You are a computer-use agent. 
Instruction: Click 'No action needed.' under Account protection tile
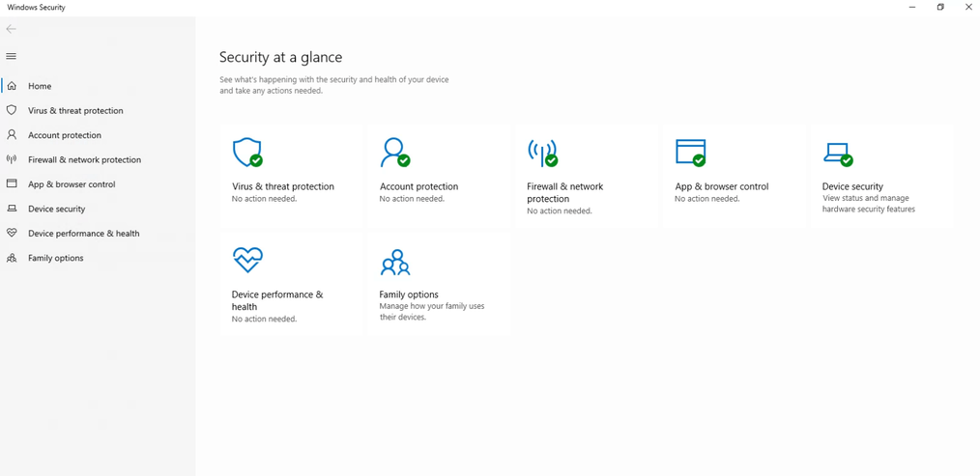412,199
